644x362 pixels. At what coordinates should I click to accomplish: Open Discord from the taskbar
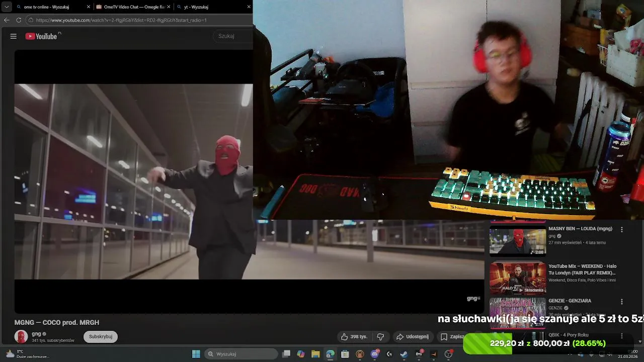(374, 354)
